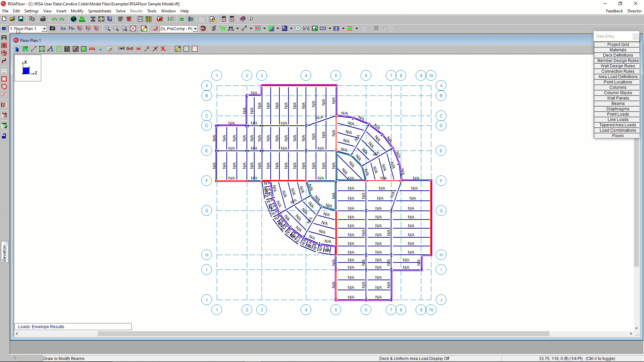Click the Save file icon
This screenshot has height=362, width=644.
coord(21,19)
